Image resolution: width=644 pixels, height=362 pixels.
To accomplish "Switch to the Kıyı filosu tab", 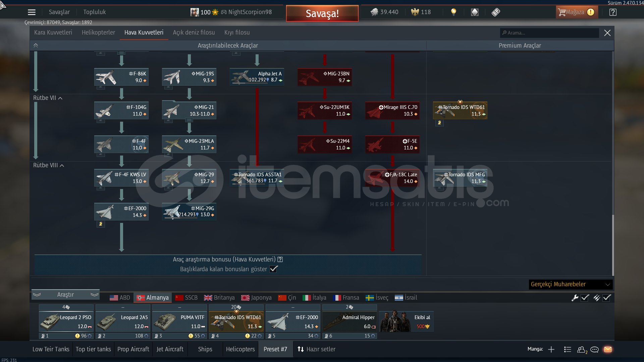I will [237, 33].
